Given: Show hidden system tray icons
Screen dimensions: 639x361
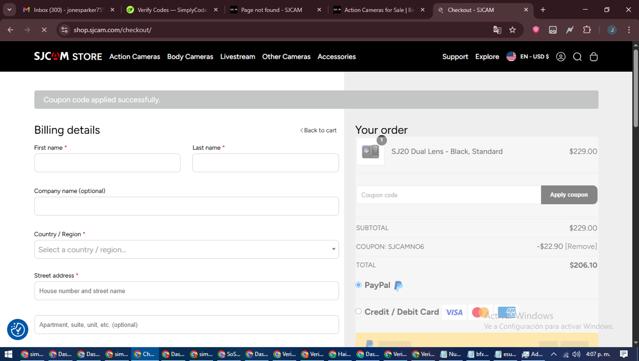Looking at the screenshot, I should pyautogui.click(x=553, y=354).
